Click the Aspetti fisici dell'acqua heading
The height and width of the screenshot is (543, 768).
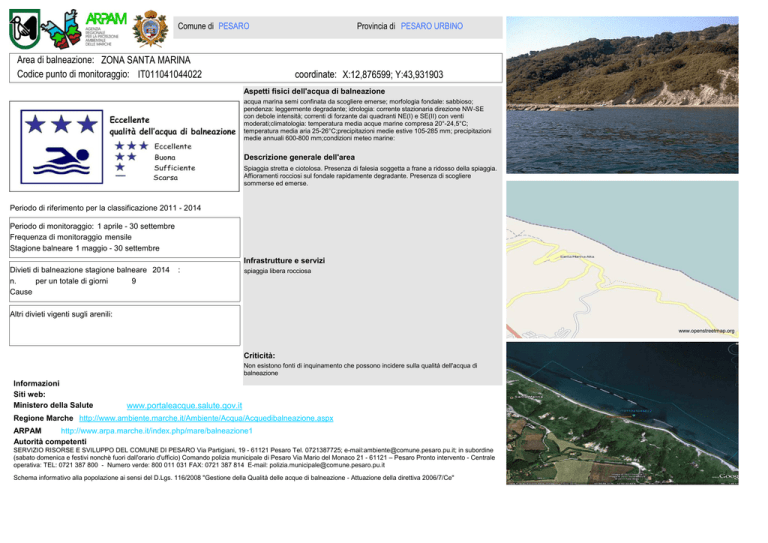click(x=317, y=92)
